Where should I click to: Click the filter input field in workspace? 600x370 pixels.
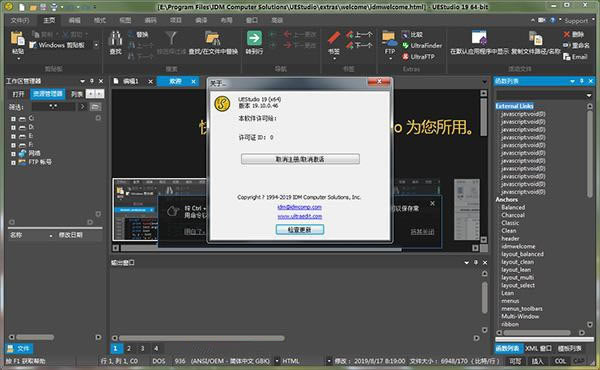tap(53, 107)
